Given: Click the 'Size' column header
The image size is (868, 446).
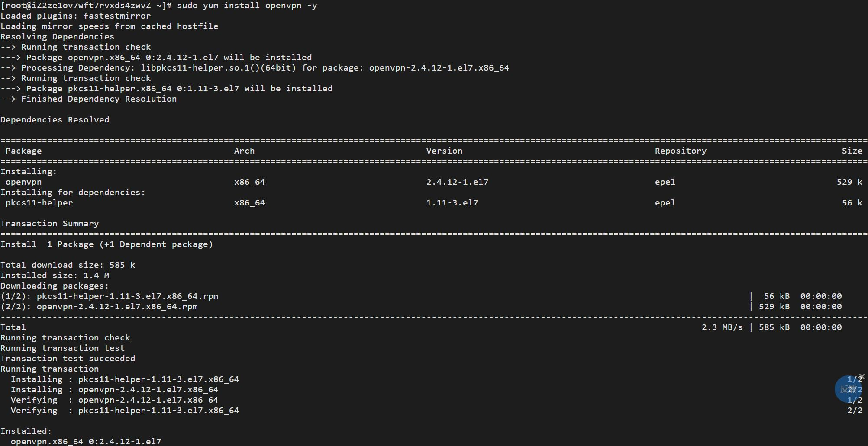Looking at the screenshot, I should (852, 151).
